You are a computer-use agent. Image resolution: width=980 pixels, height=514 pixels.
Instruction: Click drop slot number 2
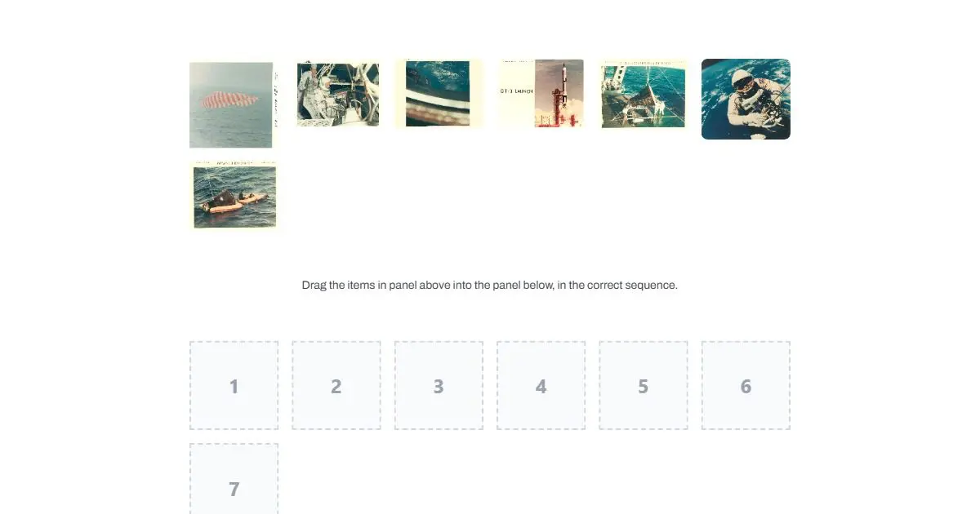[336, 386]
